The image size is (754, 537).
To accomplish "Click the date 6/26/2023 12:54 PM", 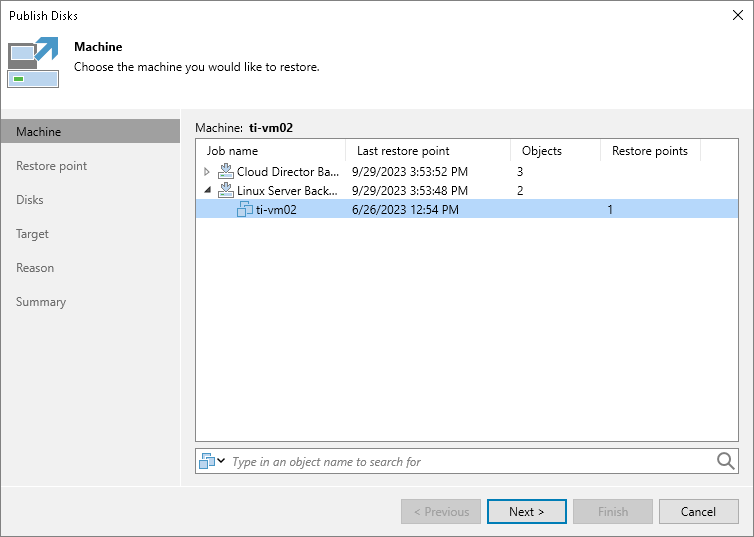I will coord(405,210).
